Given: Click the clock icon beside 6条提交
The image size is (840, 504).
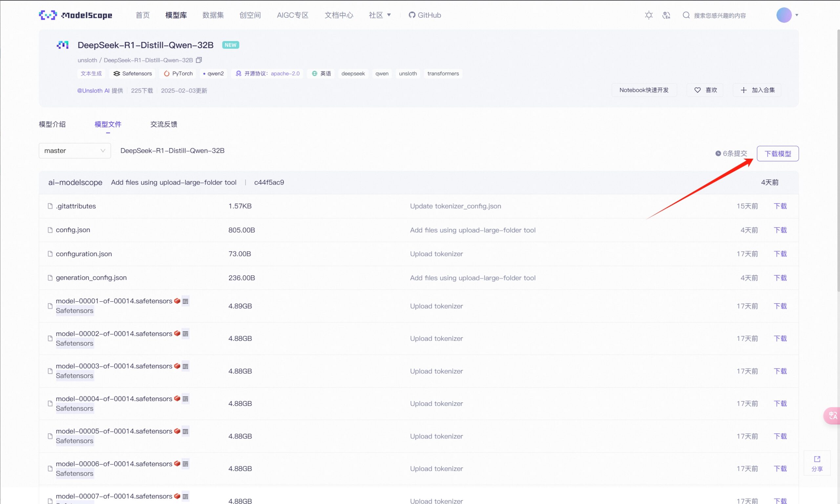Looking at the screenshot, I should [718, 153].
